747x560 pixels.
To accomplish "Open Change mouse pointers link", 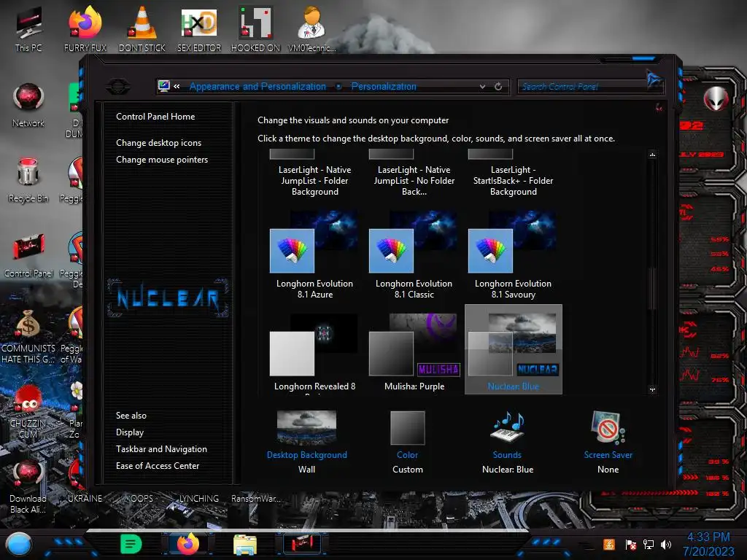I will pos(162,160).
